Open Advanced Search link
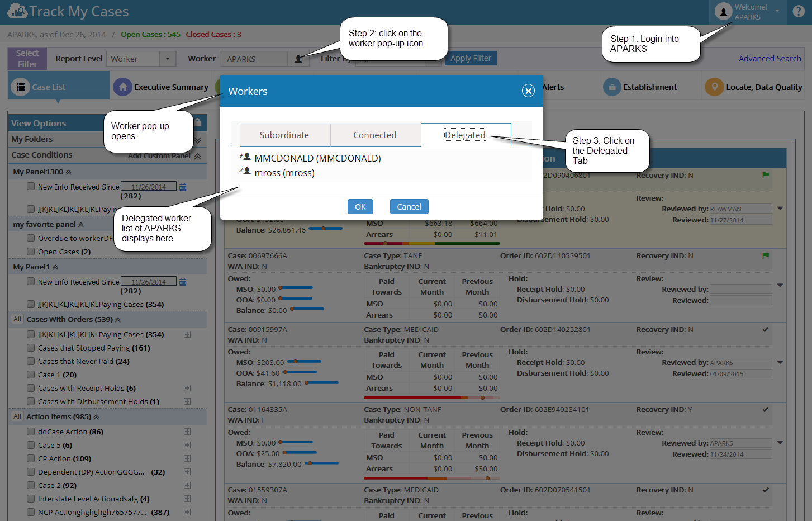This screenshot has width=812, height=521. coord(770,59)
